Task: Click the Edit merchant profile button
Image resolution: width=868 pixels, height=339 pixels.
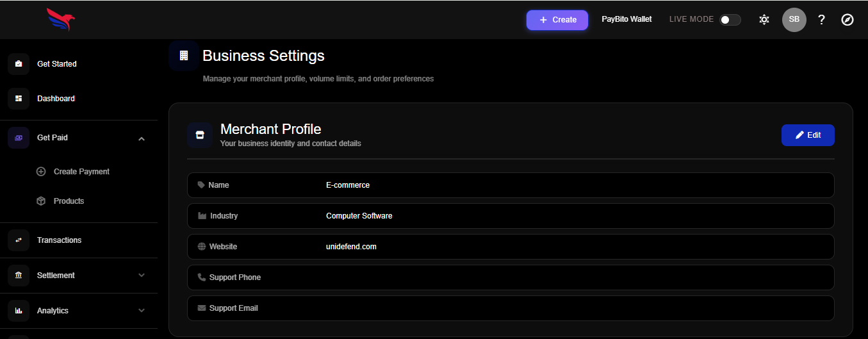Action: coord(808,135)
